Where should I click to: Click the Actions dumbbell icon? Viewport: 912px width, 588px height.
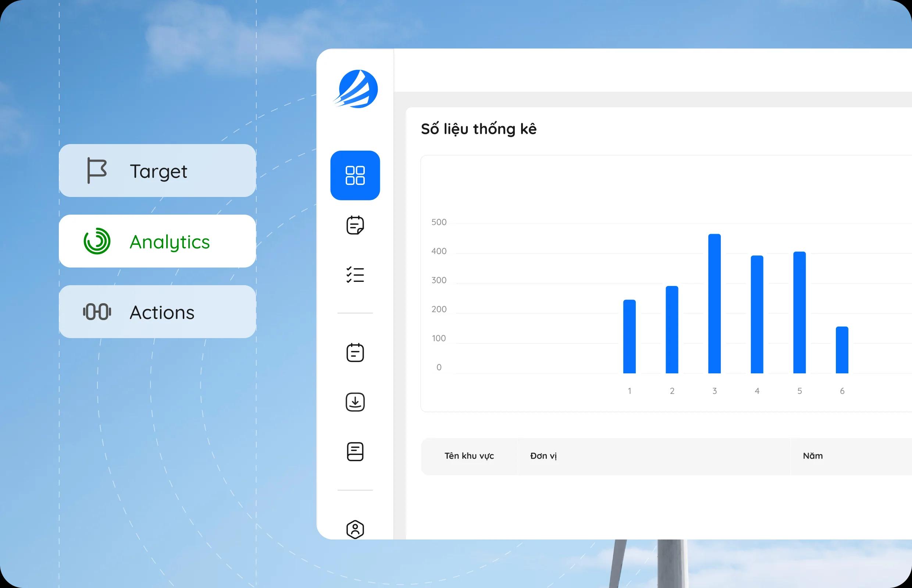[97, 312]
